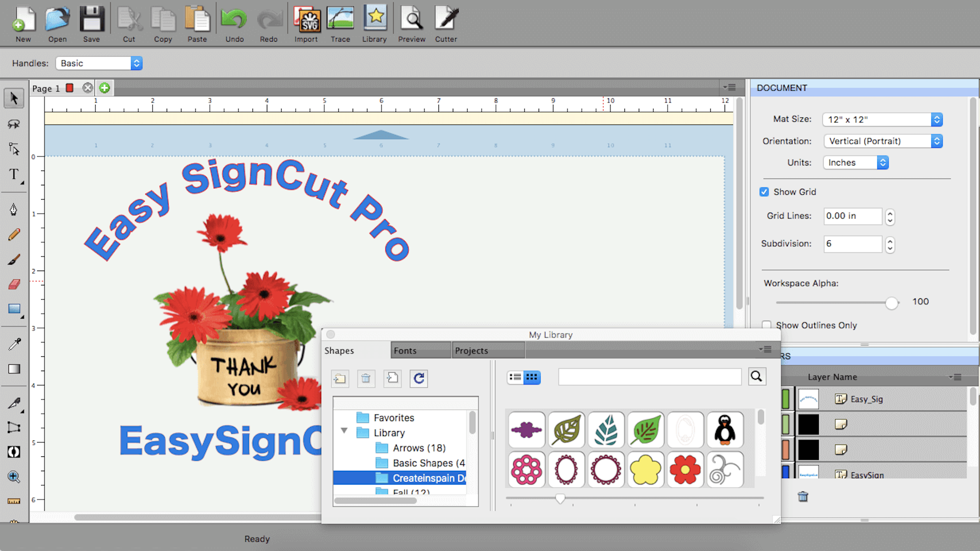
Task: Click the add folder icon in library
Action: click(x=340, y=379)
